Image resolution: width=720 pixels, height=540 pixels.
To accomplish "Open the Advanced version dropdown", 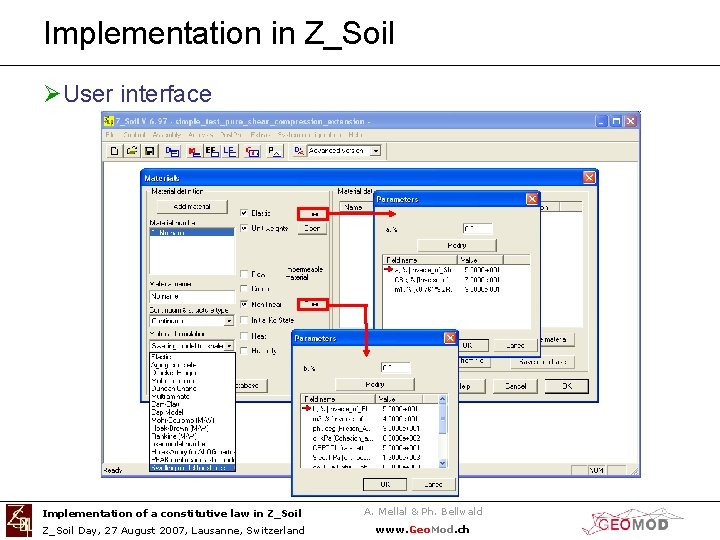I will click(376, 151).
